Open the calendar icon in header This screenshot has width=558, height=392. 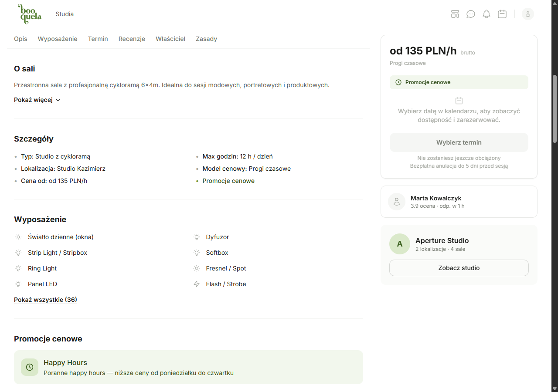pyautogui.click(x=502, y=14)
